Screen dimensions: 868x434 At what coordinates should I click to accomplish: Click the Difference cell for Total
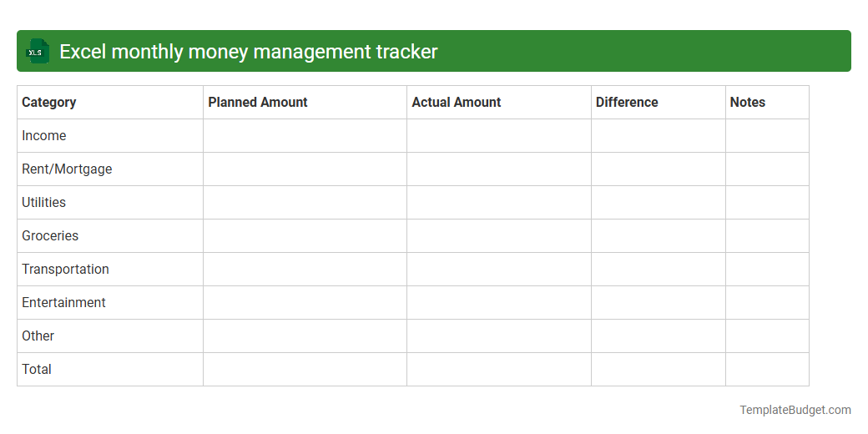point(659,369)
